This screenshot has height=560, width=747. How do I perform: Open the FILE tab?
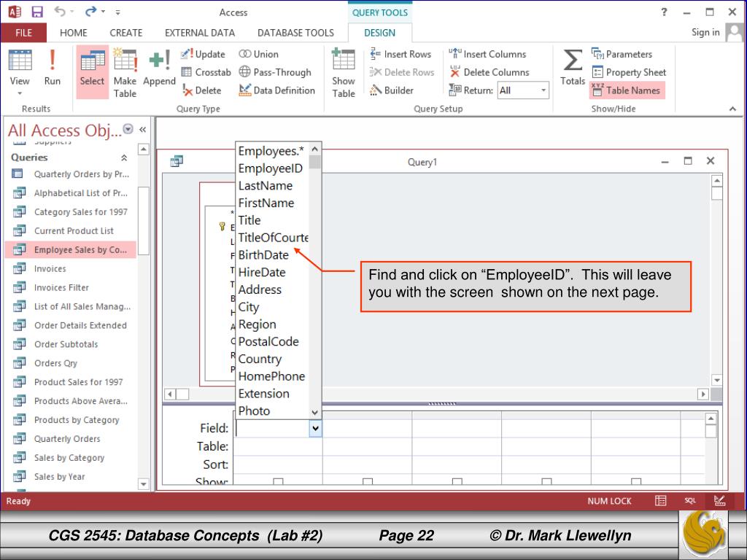pyautogui.click(x=24, y=33)
